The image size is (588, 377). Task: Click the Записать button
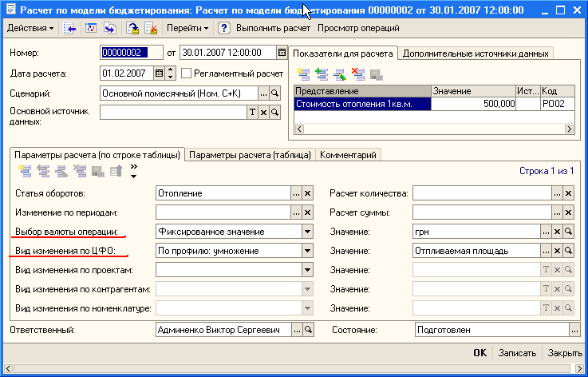(516, 353)
